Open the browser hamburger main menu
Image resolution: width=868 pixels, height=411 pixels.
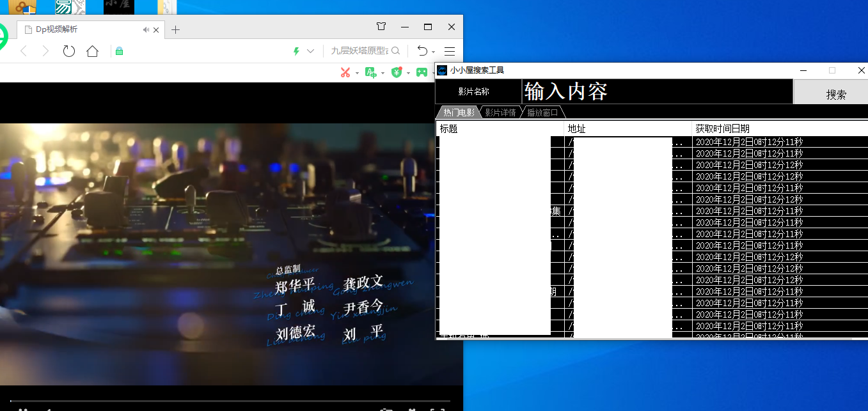click(450, 51)
